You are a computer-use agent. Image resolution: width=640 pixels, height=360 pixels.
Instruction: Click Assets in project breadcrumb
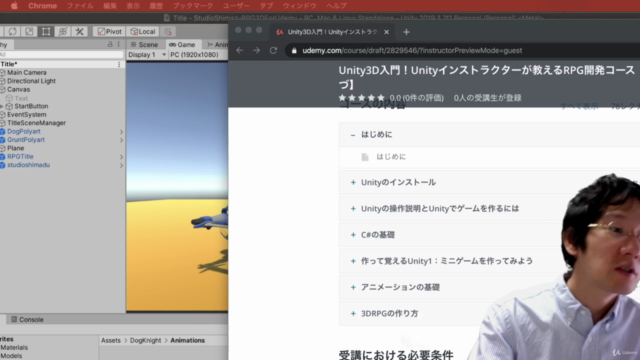(111, 340)
